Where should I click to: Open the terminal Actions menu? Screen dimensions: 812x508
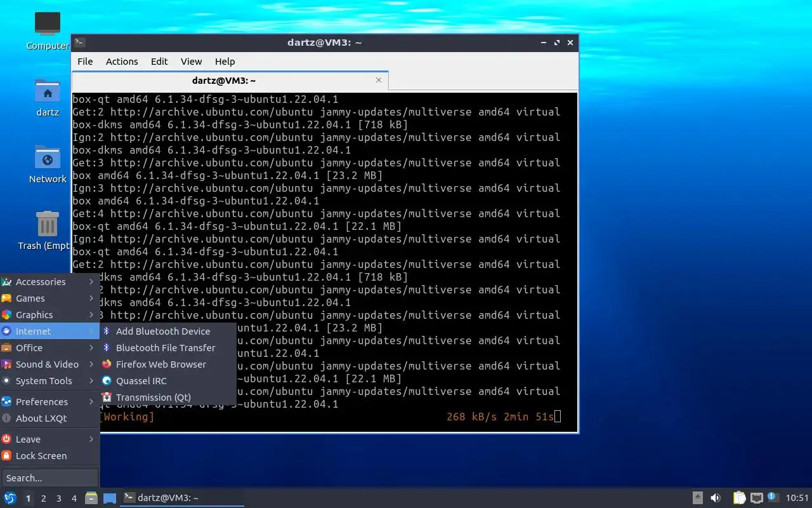(x=122, y=62)
